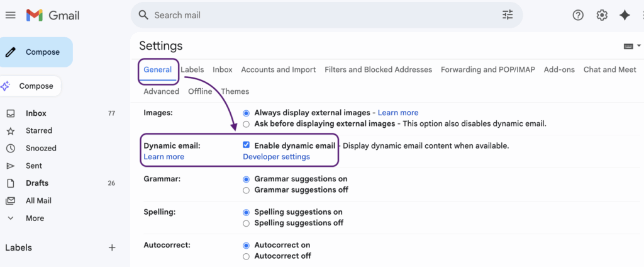Click the Gmail logo

pyautogui.click(x=53, y=15)
